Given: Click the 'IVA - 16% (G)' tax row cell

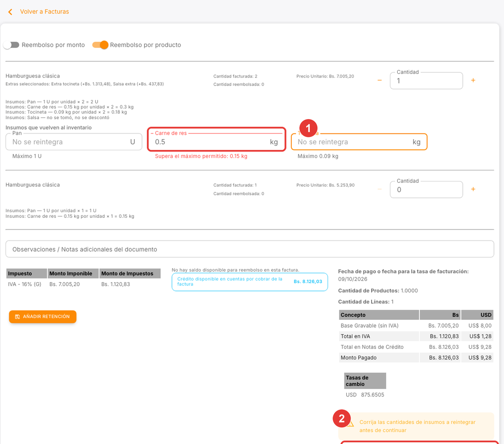Looking at the screenshot, I should (x=25, y=284).
